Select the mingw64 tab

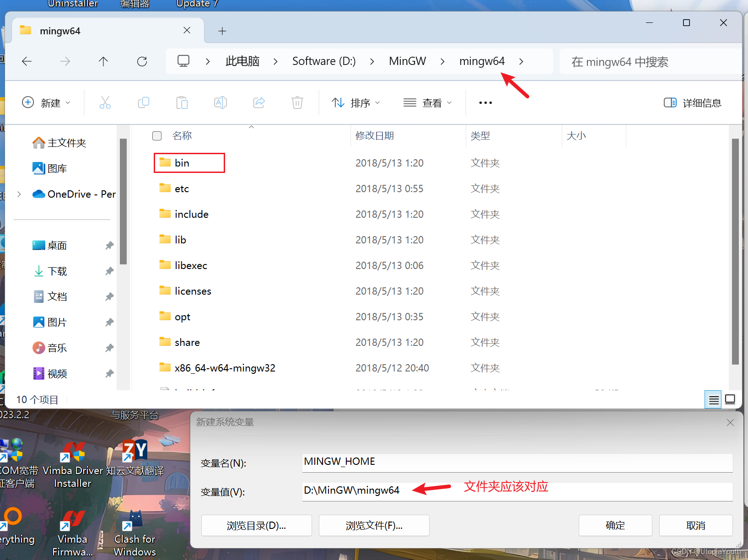click(108, 31)
